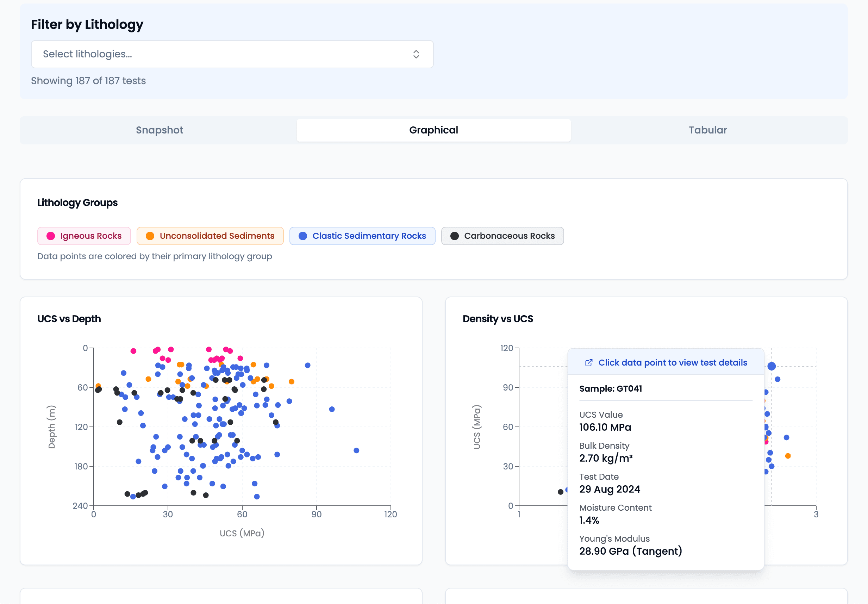
Task: Click the chevron icon on the lithology selector
Action: pyautogui.click(x=416, y=54)
